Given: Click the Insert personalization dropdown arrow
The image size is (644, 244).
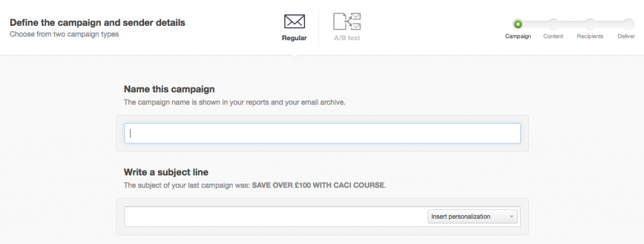Looking at the screenshot, I should point(511,216).
